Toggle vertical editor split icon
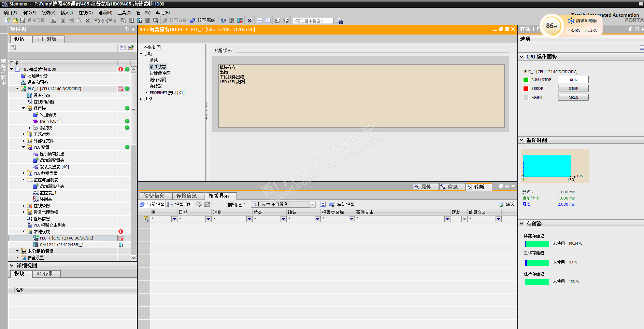The width and height of the screenshot is (644, 329). 268,20
